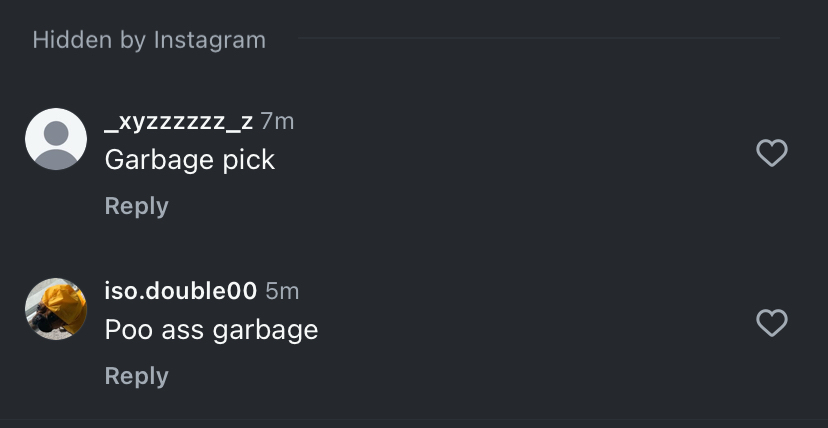Image resolution: width=828 pixels, height=428 pixels.
Task: Open the default gray avatar of _xyzzzzzz_z
Action: point(56,139)
